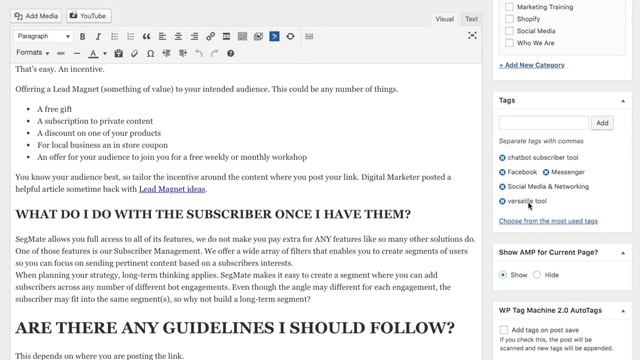
Task: Align text left
Action: coord(162,36)
